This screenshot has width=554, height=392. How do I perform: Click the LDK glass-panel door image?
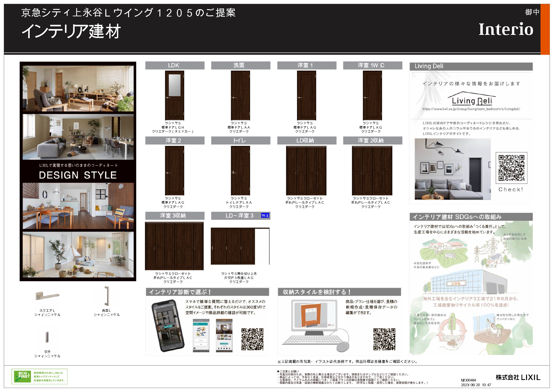coord(174,95)
